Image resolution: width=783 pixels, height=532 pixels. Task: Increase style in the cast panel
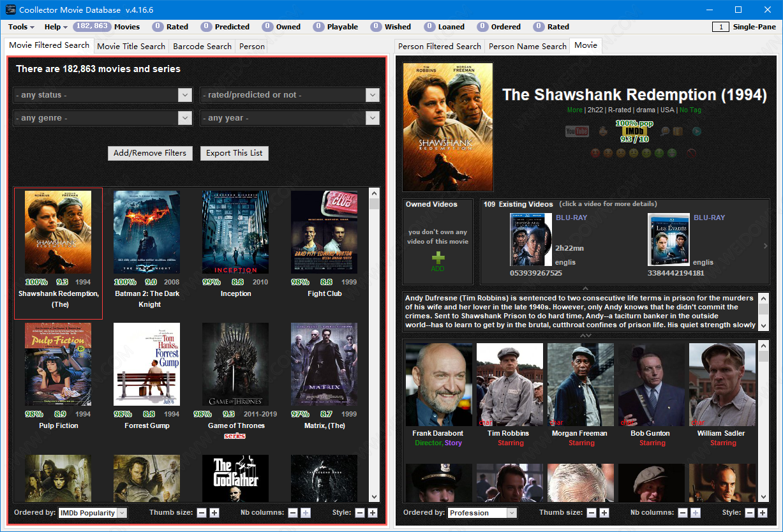click(x=763, y=513)
